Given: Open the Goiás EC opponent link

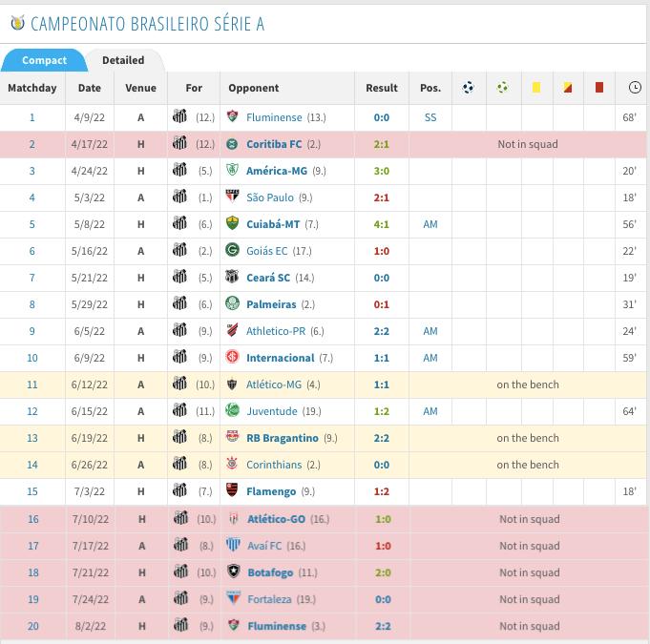Looking at the screenshot, I should click(266, 251).
